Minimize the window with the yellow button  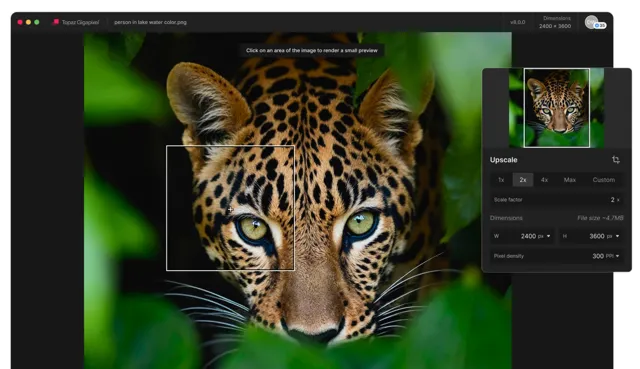(x=28, y=22)
